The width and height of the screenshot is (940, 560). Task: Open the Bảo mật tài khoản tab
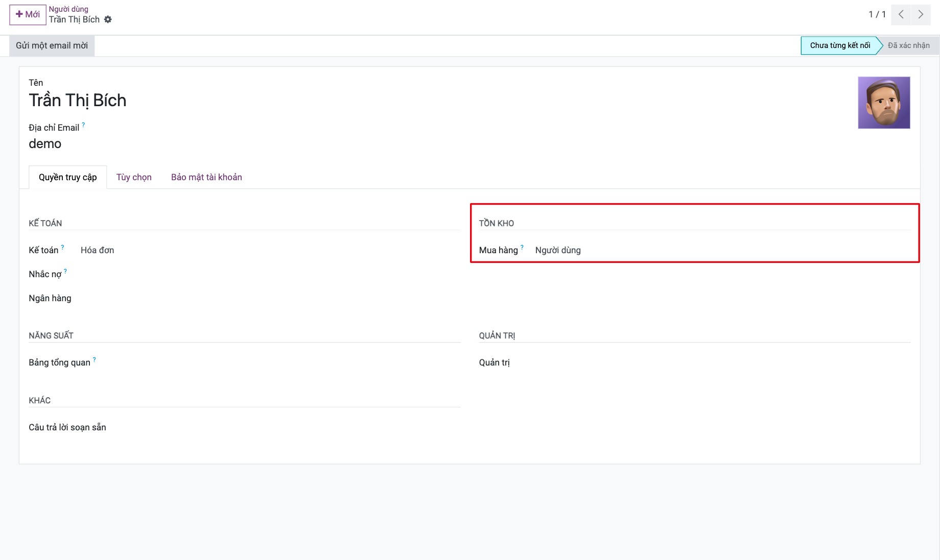pos(206,177)
